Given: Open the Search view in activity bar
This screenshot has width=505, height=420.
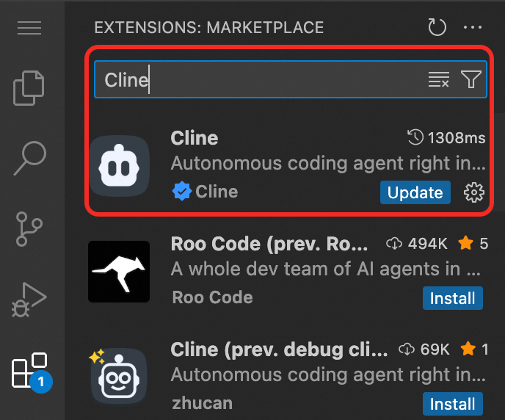Looking at the screenshot, I should point(30,157).
